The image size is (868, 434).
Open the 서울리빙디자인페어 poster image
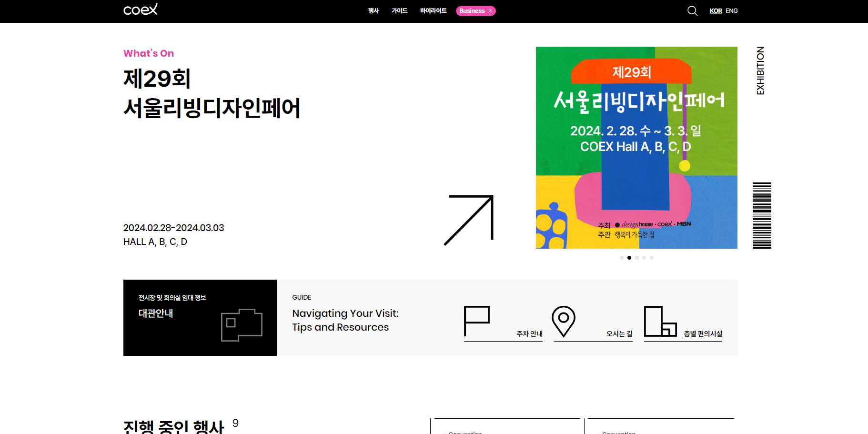[x=636, y=148]
